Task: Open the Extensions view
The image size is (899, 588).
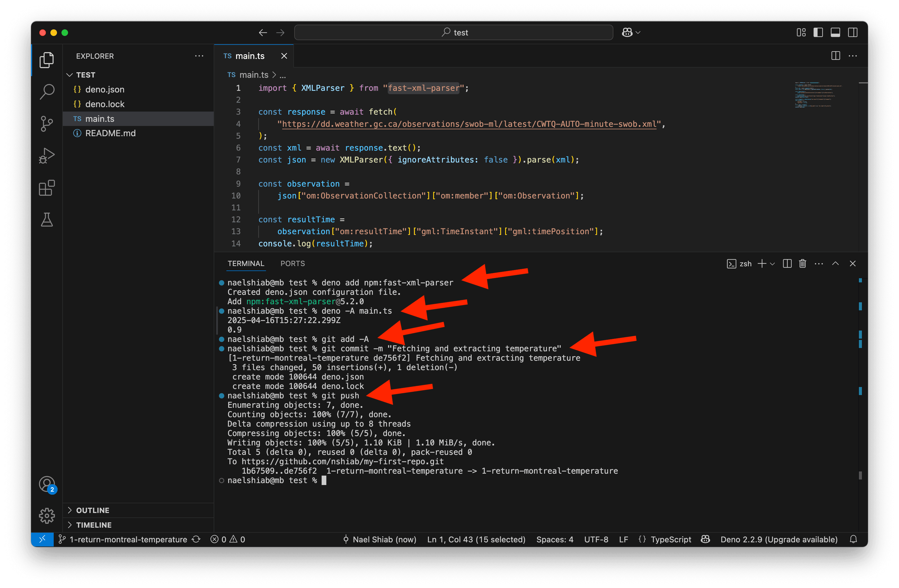Action: pos(46,187)
